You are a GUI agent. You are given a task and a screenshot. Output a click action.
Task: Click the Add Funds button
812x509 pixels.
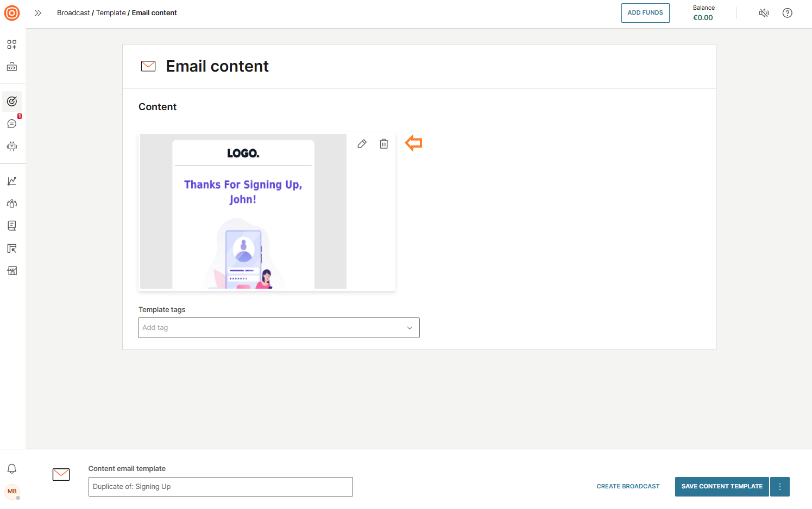(645, 13)
